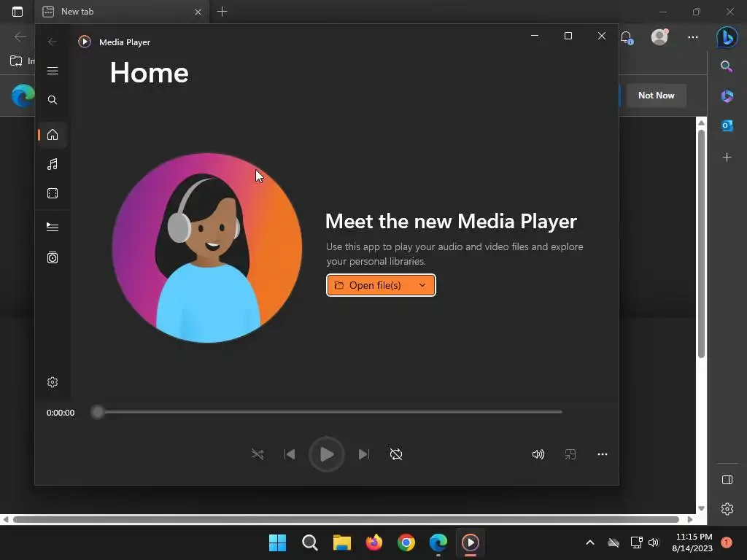Screen dimensions: 747x560
Task: Click Not Now in the Edge window
Action: (656, 96)
